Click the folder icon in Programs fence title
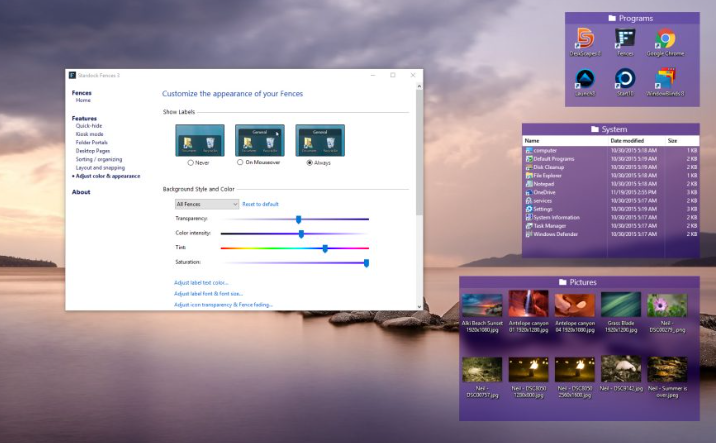Screen dimensions: 716x443 (612, 18)
